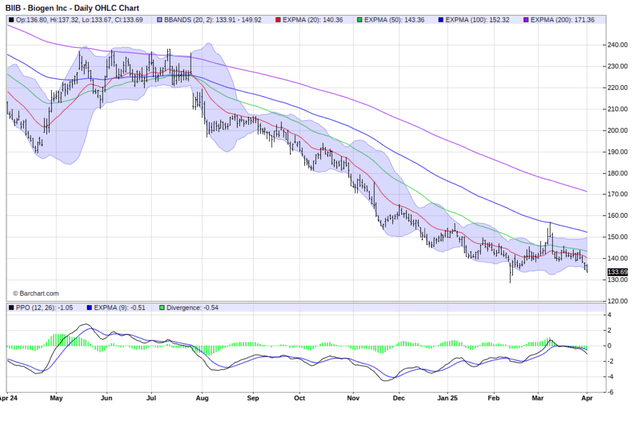Click the Nov date axis label
This screenshot has height=431, width=640.
pos(353,398)
